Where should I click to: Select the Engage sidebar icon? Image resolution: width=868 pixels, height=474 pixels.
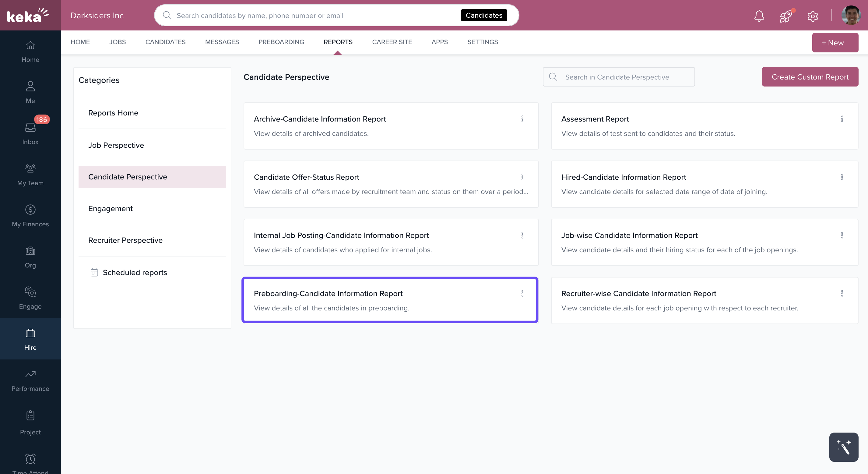(x=30, y=298)
